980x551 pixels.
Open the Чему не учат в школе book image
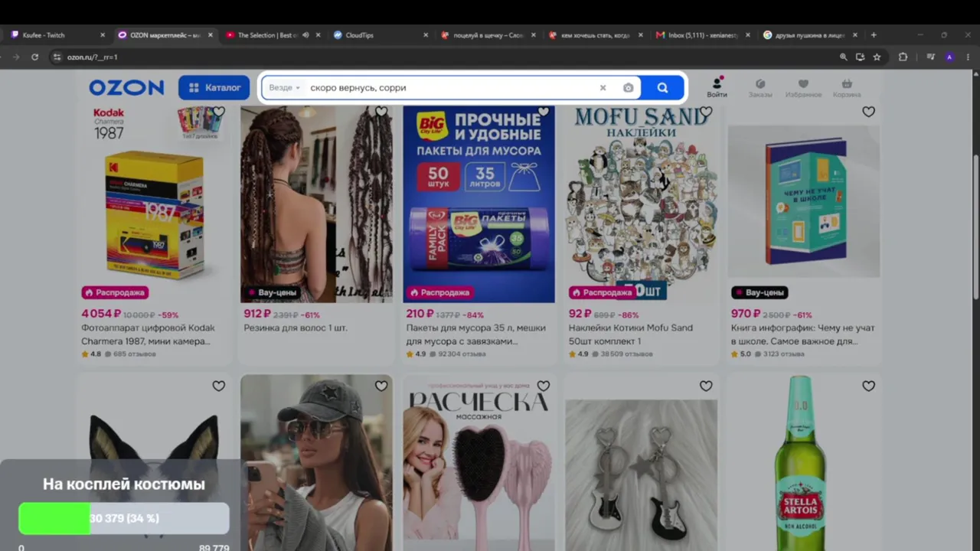(803, 203)
